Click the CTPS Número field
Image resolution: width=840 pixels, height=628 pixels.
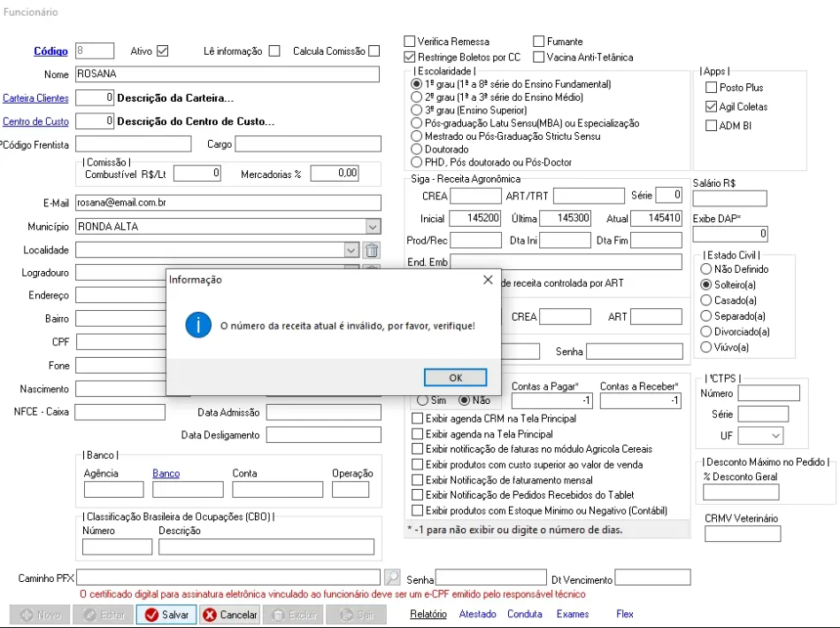[769, 393]
